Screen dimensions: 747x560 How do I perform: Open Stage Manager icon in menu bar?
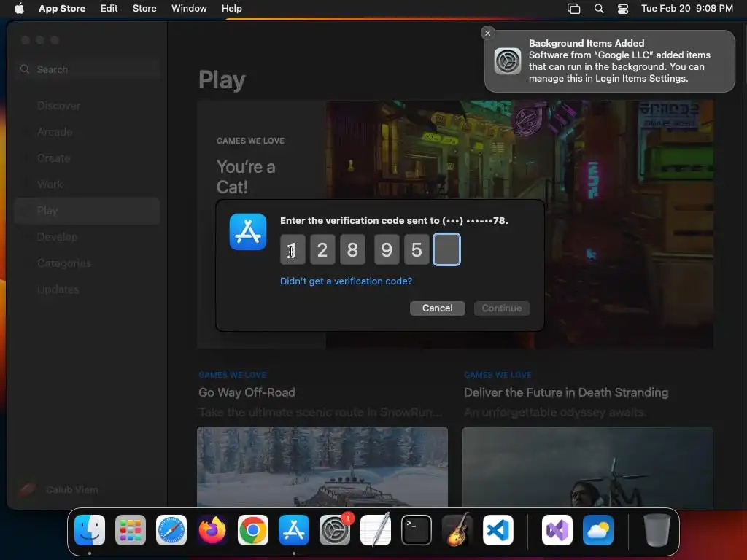coord(573,9)
